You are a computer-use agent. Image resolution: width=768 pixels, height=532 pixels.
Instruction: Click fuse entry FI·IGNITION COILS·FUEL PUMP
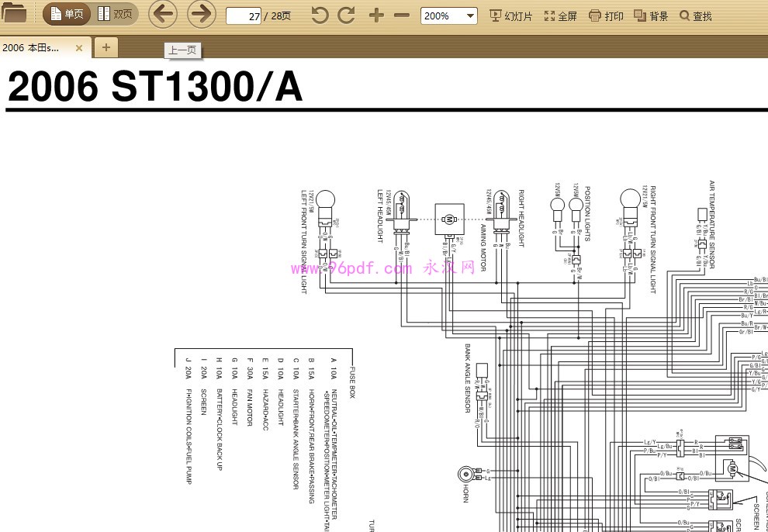[189, 436]
